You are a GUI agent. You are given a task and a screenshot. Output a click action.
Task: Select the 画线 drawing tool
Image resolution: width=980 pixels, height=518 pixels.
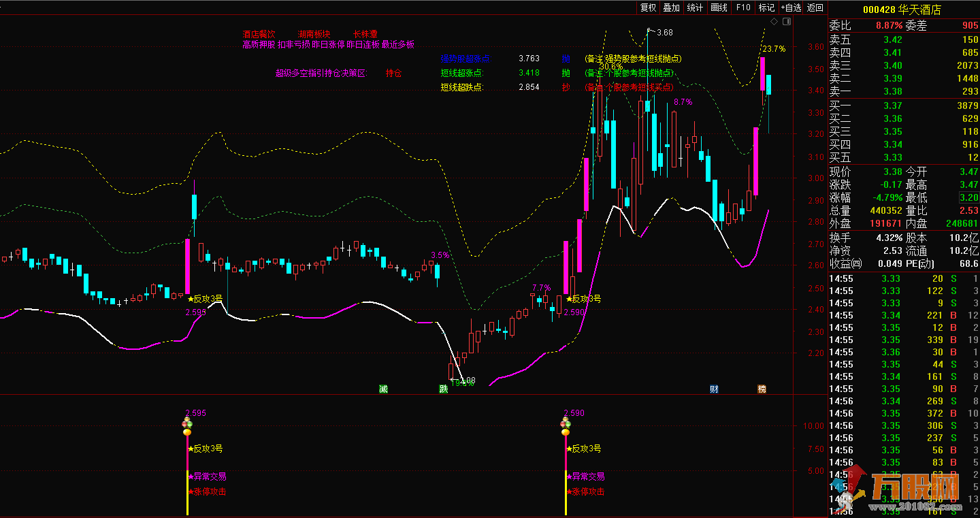point(719,7)
